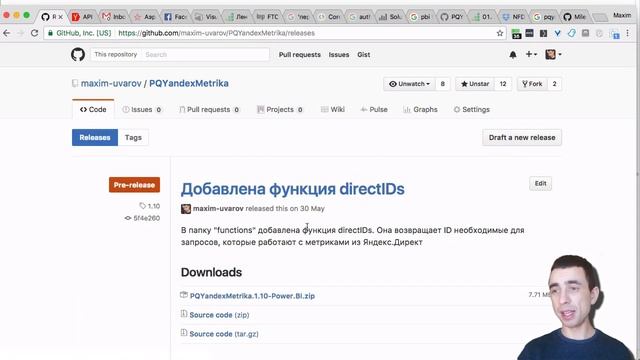Switch to the Facebook browser tab
This screenshot has height=360, width=640.
pos(175,17)
